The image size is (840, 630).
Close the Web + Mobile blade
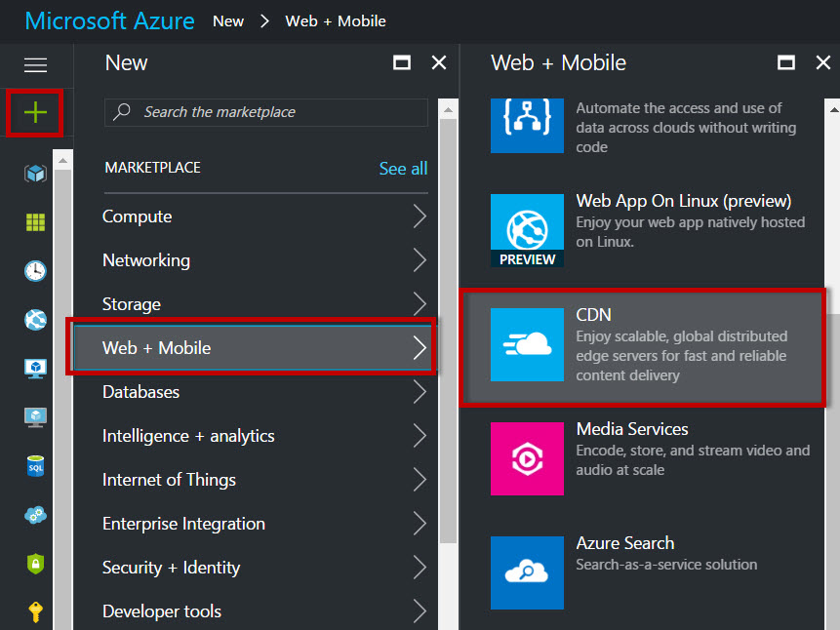pos(822,62)
